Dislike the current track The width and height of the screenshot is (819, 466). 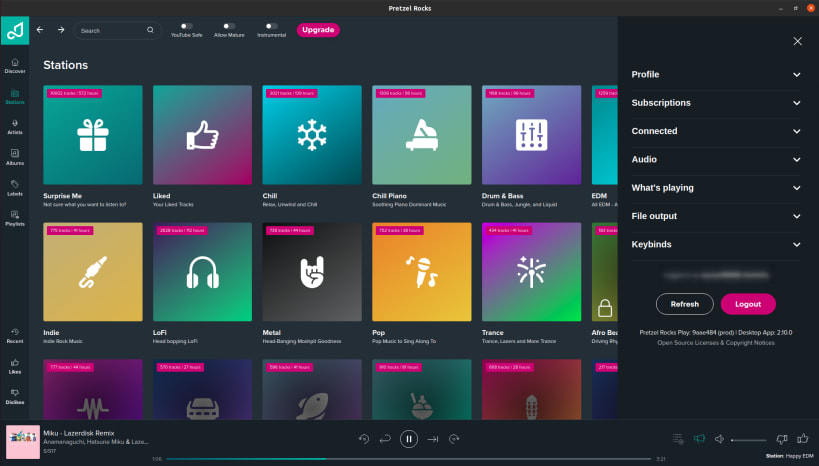tap(782, 439)
